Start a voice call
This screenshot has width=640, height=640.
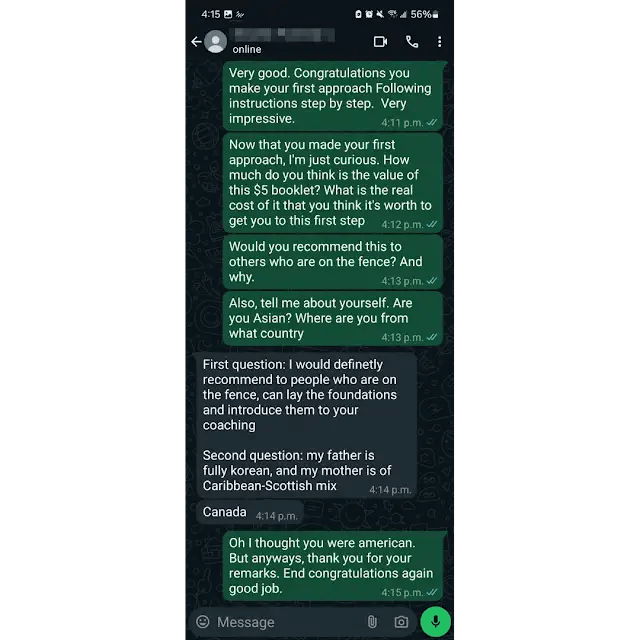[x=412, y=42]
